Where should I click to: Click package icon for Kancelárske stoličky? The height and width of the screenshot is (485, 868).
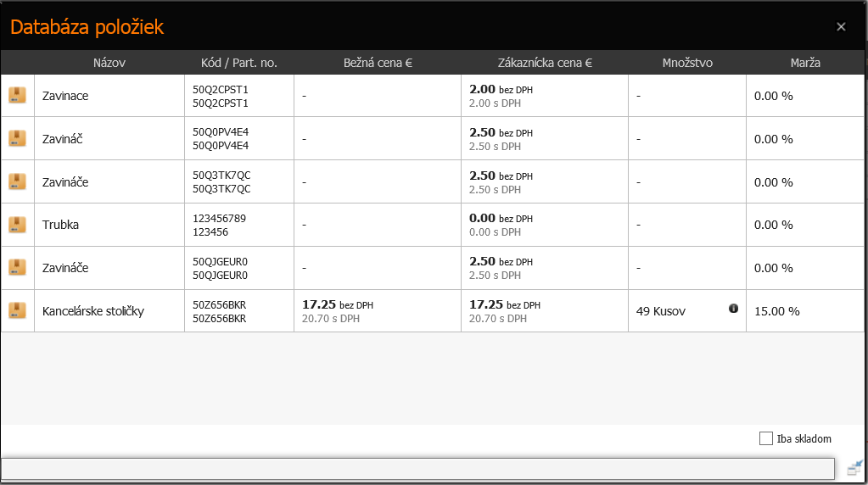(x=17, y=310)
